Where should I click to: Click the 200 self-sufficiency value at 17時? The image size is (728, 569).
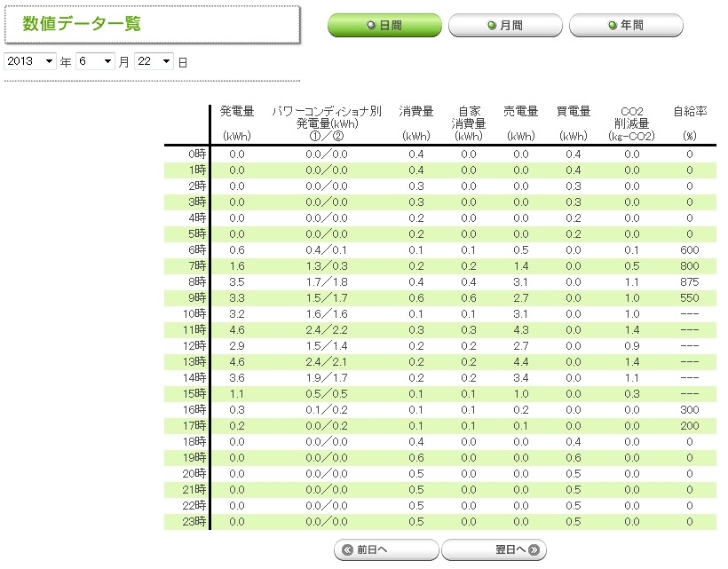click(690, 425)
